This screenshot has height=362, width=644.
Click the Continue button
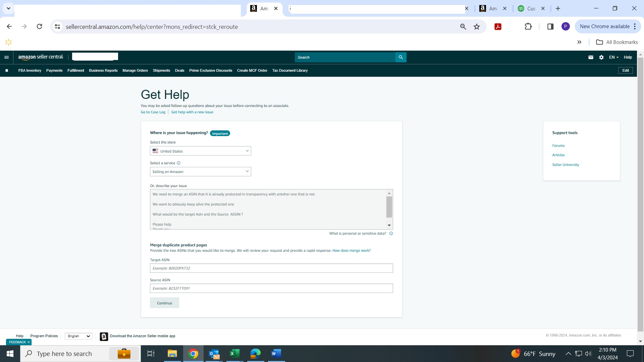tap(164, 303)
